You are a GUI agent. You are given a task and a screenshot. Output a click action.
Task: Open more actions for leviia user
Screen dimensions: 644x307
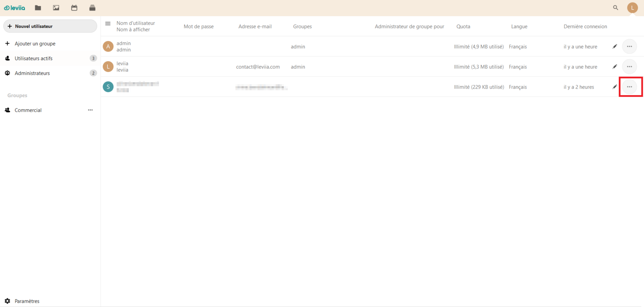pyautogui.click(x=630, y=67)
